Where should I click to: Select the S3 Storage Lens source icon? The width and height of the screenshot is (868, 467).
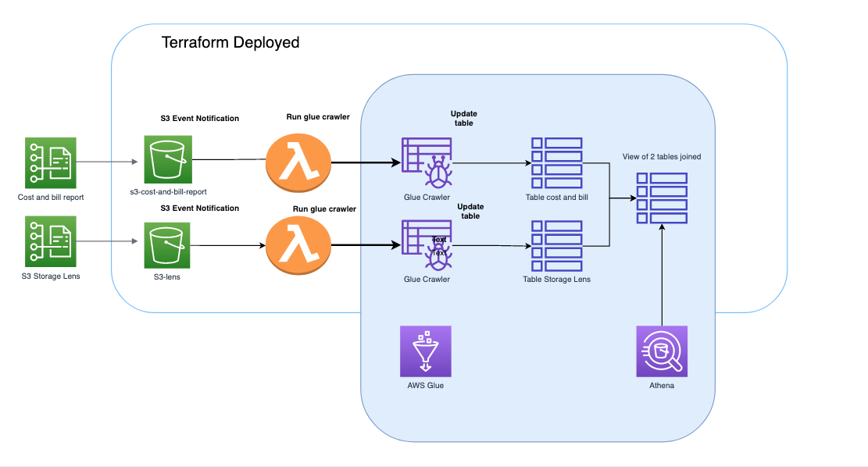[x=51, y=243]
